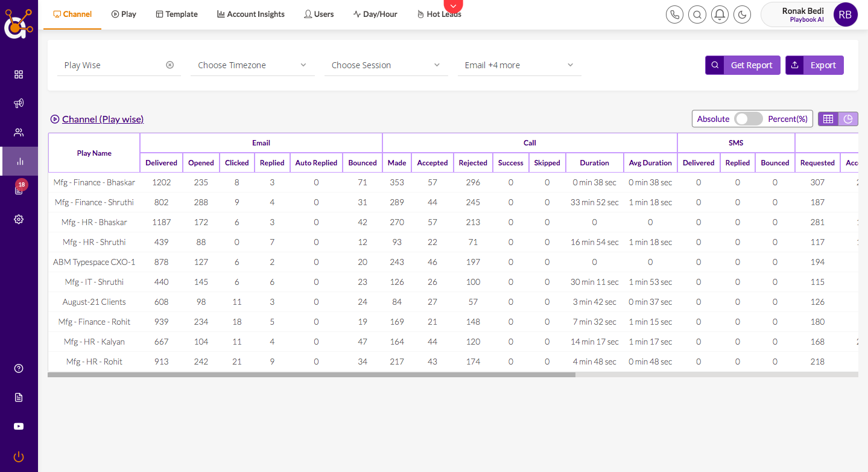Click the search icon in the top bar

click(x=697, y=14)
